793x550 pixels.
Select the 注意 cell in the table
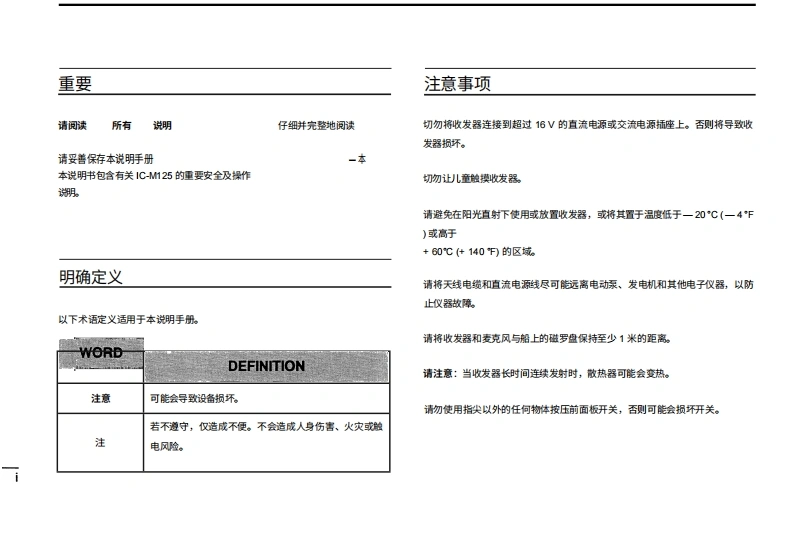click(101, 398)
